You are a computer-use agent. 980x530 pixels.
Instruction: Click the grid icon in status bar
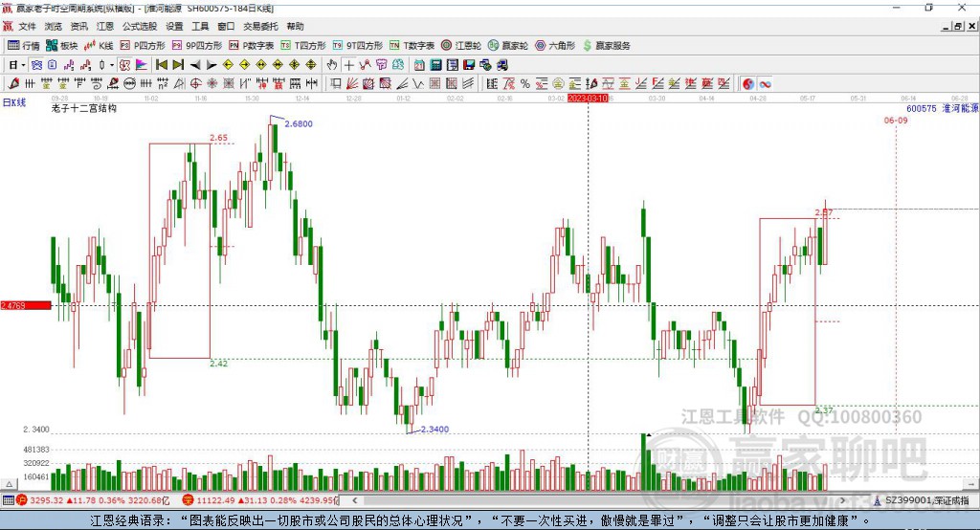[x=8, y=500]
